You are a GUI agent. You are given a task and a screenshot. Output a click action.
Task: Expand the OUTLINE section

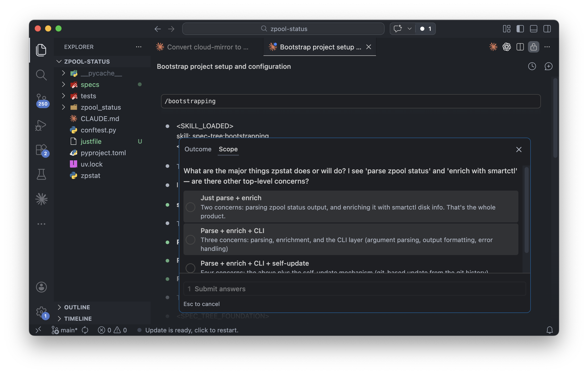77,307
